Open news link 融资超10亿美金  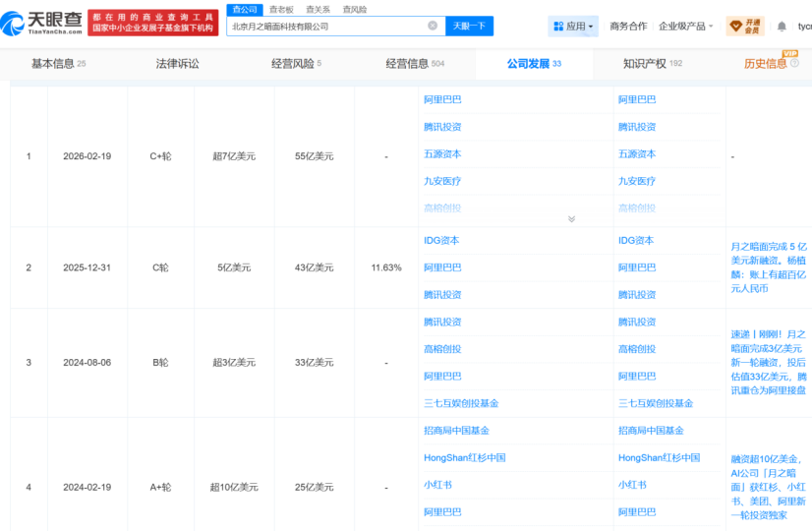click(x=769, y=487)
